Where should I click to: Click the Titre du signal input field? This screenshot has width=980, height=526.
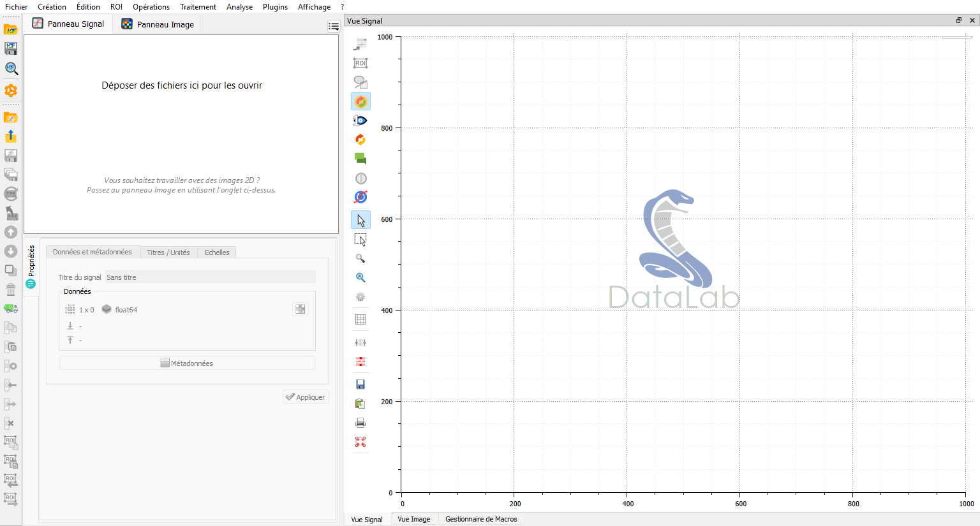coord(210,277)
